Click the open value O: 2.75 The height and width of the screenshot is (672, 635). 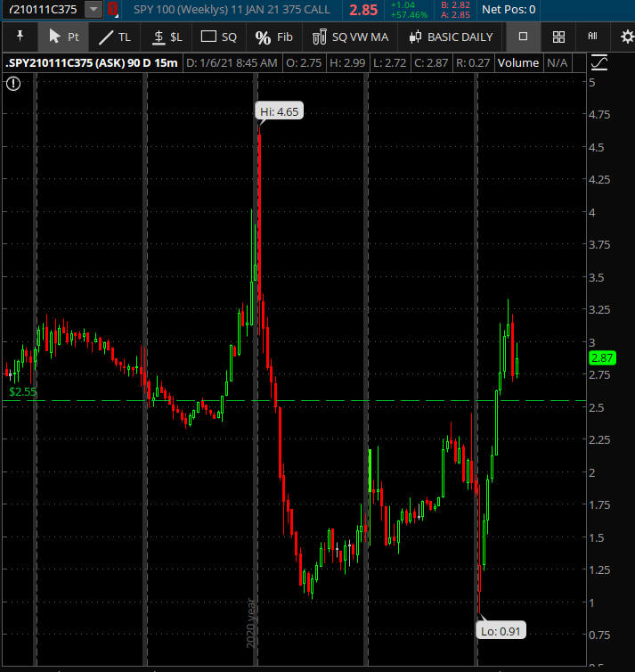(x=304, y=63)
